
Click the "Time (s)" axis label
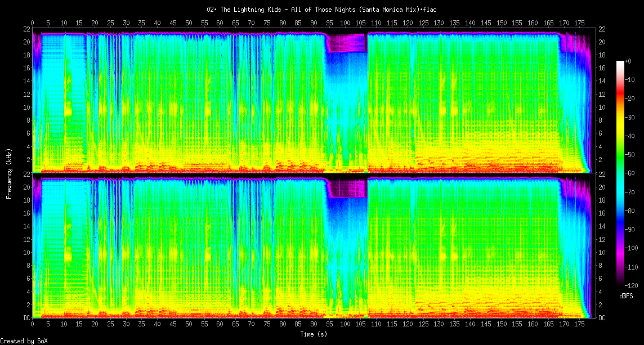pyautogui.click(x=313, y=334)
